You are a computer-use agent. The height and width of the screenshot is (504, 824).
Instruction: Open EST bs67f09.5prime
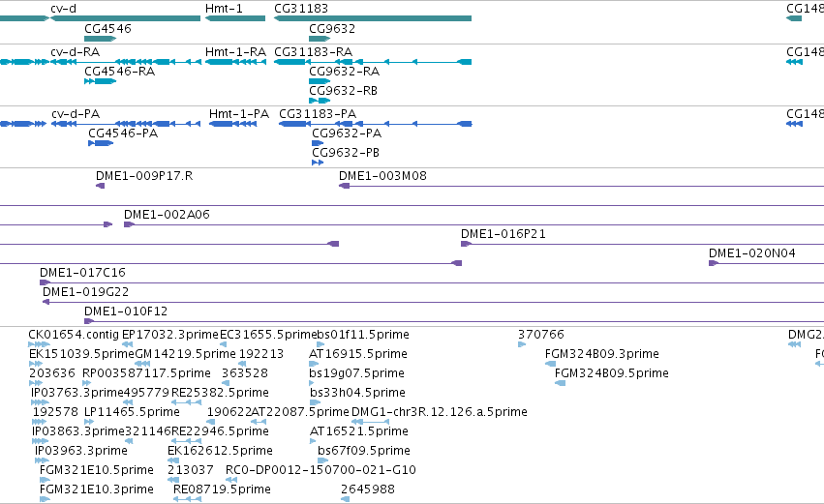coord(322,460)
